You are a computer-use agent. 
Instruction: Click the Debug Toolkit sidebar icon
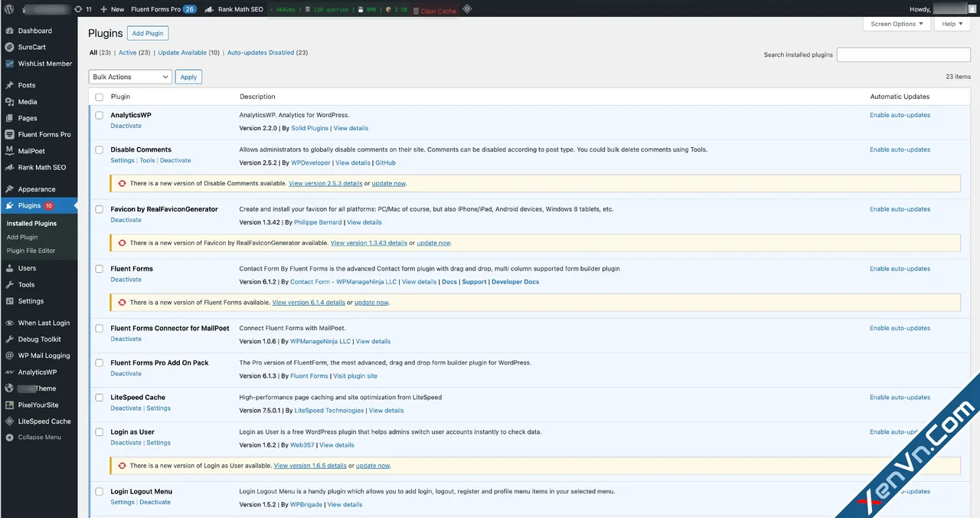9,339
